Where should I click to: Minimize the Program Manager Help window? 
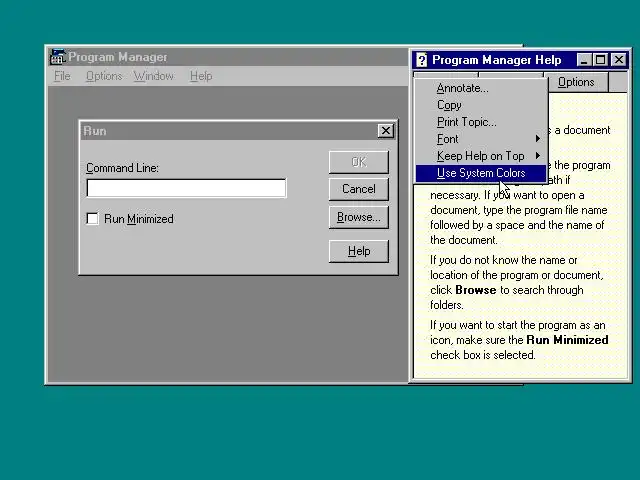click(584, 60)
